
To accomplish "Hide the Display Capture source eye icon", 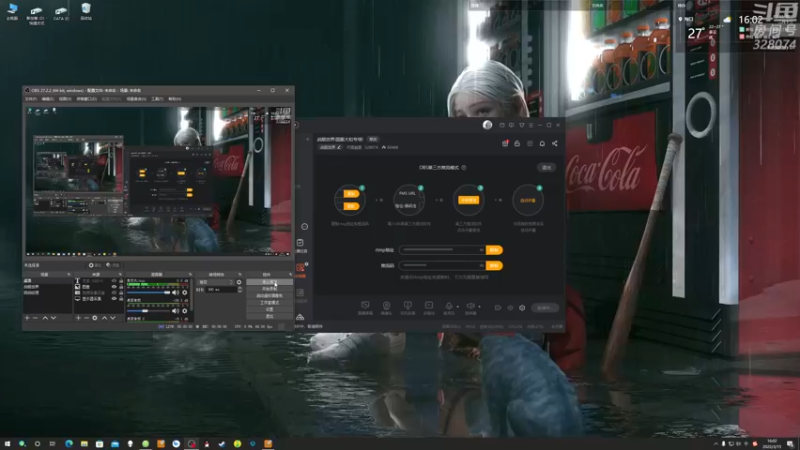I will (114, 299).
